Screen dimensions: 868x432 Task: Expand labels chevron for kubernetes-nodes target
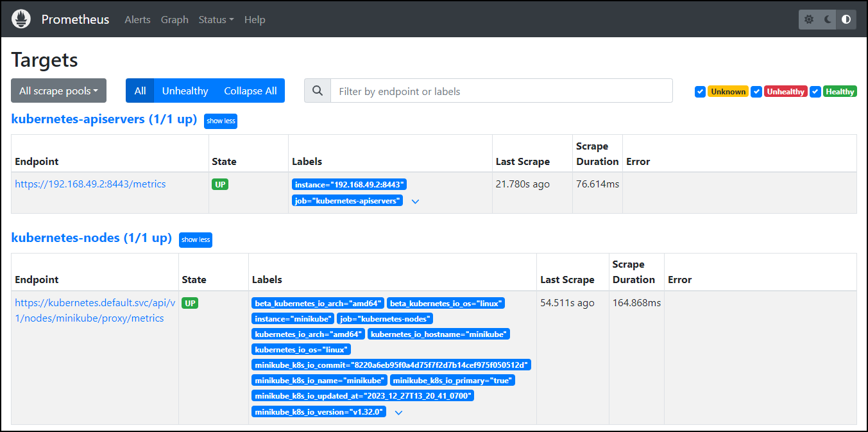coord(398,413)
